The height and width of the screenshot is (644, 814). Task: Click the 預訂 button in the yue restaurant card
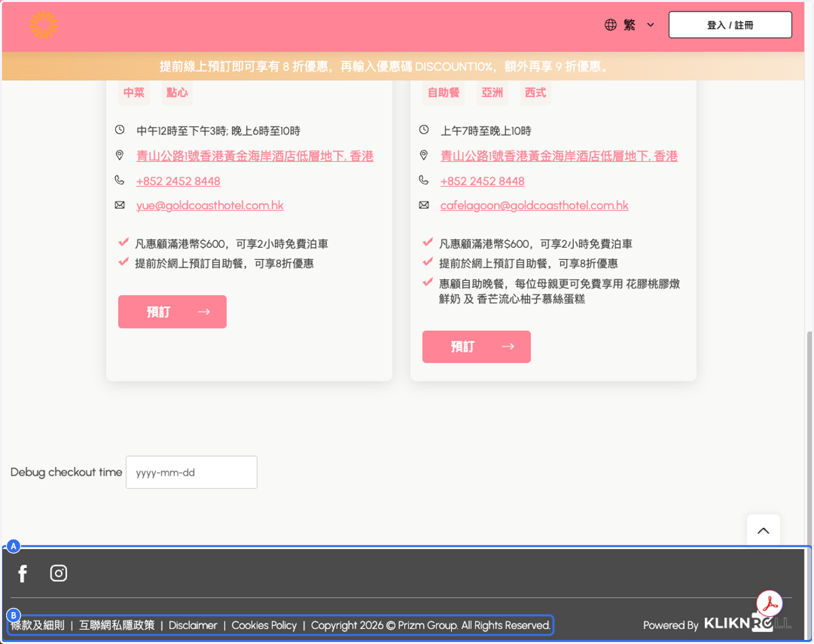point(172,311)
